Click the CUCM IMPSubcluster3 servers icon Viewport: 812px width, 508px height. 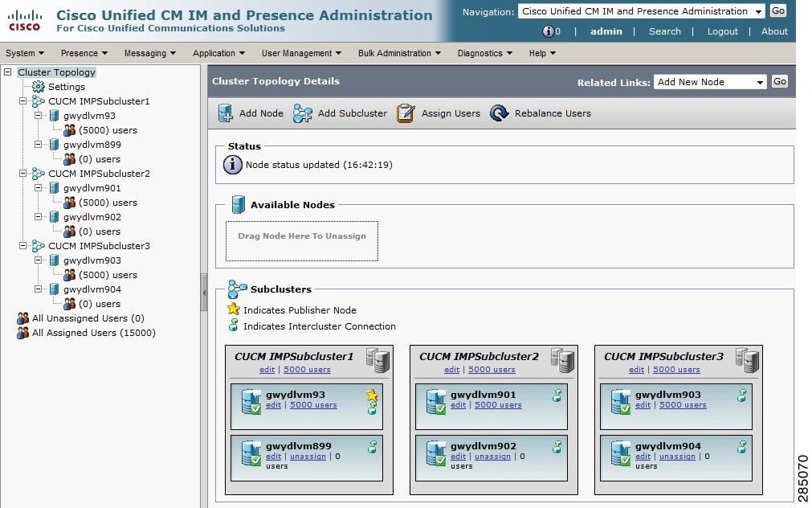coord(747,360)
